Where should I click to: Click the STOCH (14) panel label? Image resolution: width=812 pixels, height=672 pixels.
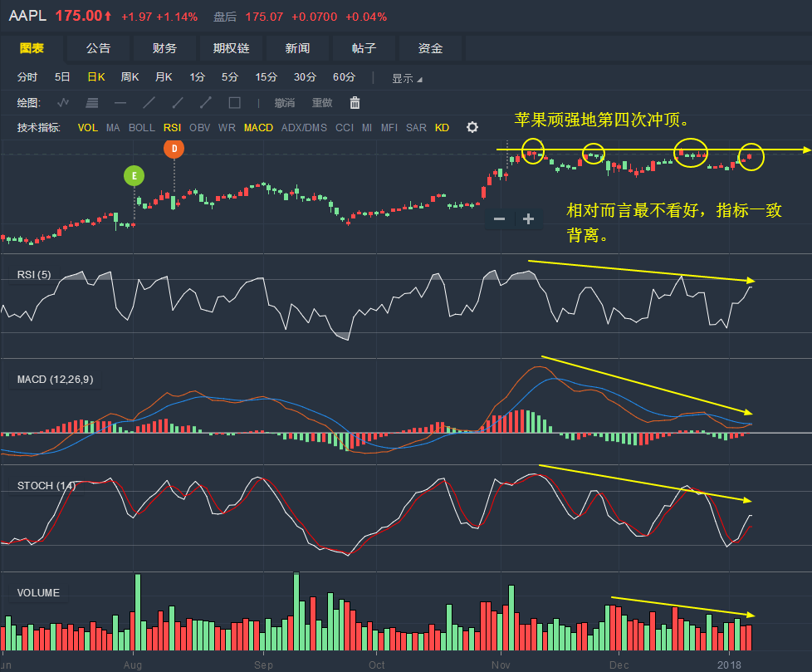[46, 485]
